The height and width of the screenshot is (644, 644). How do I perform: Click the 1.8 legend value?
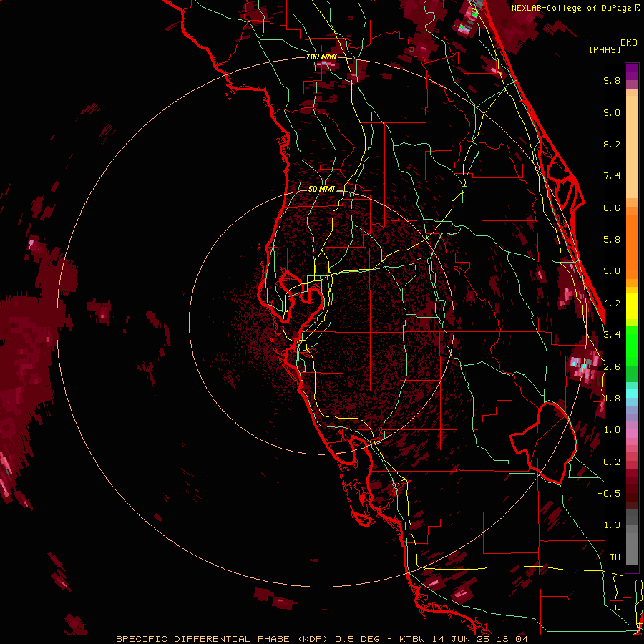(612, 399)
